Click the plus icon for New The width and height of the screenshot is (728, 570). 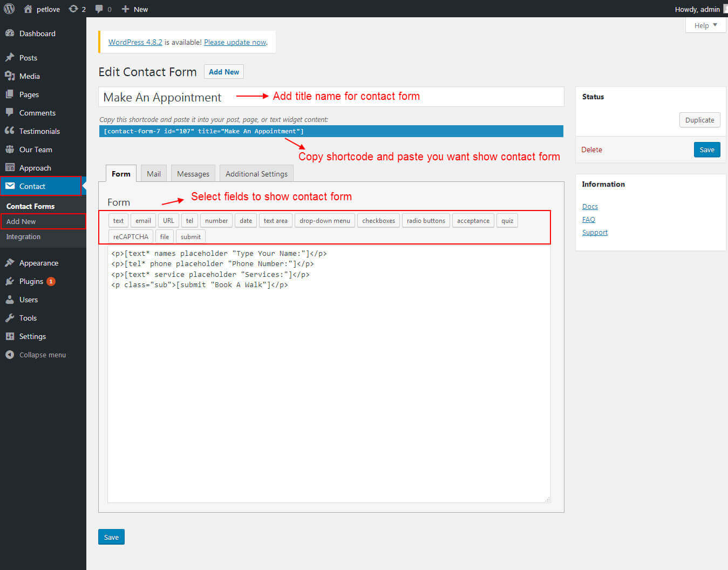click(125, 9)
